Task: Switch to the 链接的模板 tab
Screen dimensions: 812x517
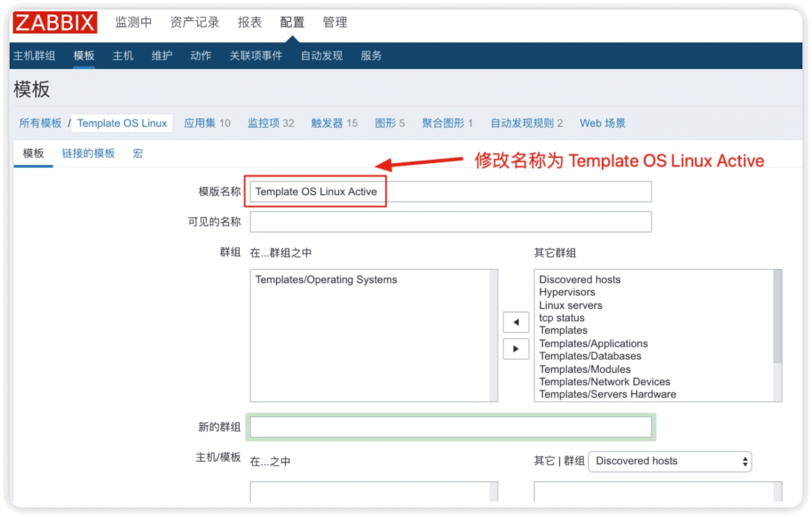Action: (x=88, y=153)
